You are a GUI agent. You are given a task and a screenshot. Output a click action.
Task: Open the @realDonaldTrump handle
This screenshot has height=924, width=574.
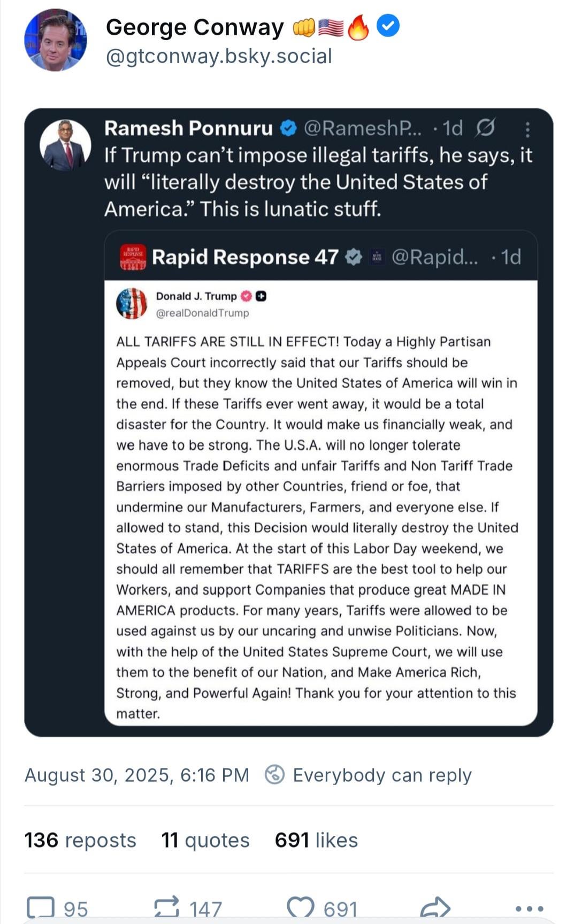[202, 313]
